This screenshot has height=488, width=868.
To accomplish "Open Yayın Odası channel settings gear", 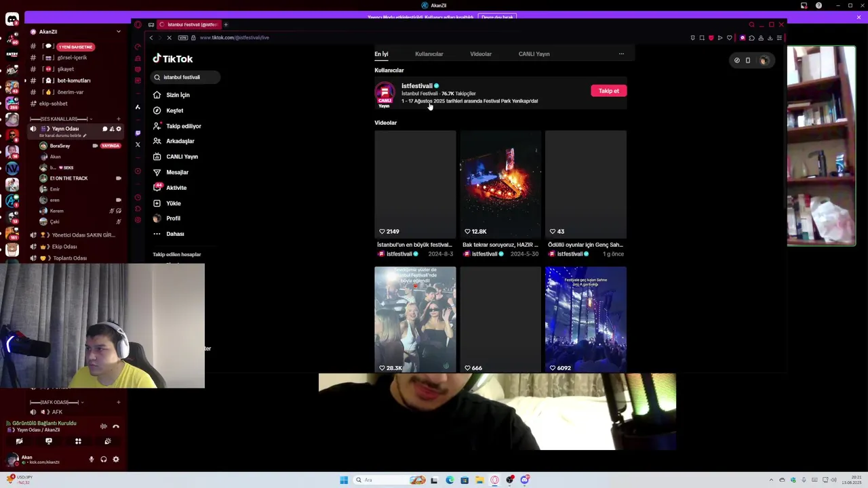I will pyautogui.click(x=119, y=129).
